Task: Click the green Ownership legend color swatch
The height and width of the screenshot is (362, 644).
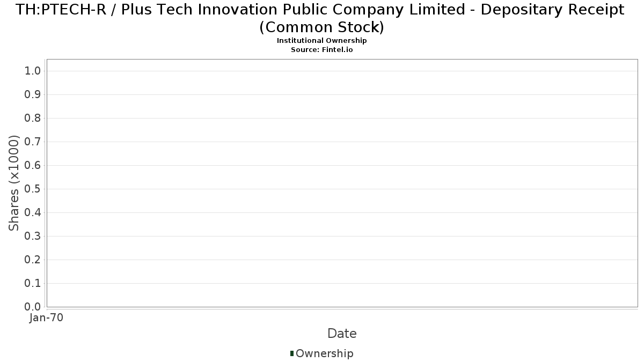Action: click(292, 353)
